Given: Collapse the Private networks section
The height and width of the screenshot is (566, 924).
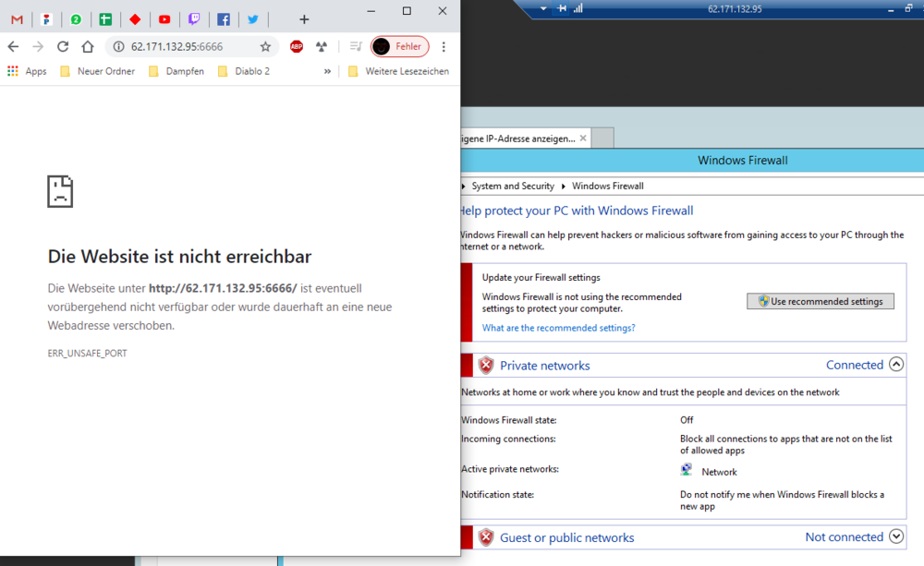Looking at the screenshot, I should point(895,365).
